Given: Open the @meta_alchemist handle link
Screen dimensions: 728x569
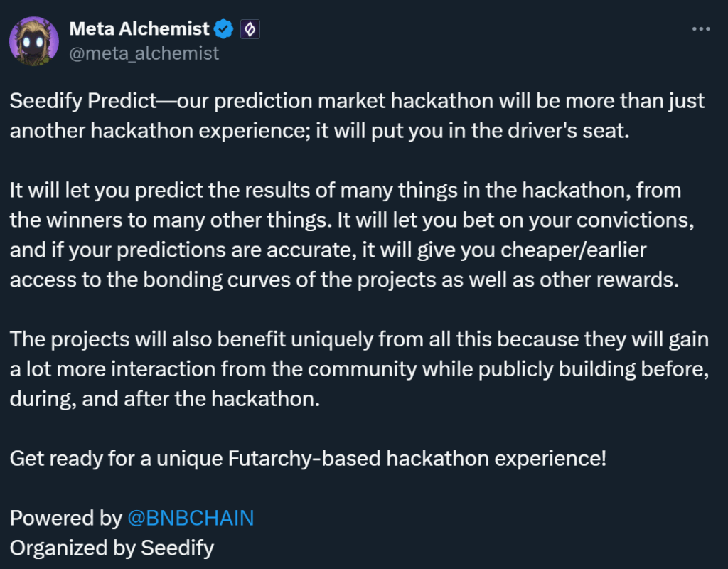Looking at the screenshot, I should pos(144,53).
